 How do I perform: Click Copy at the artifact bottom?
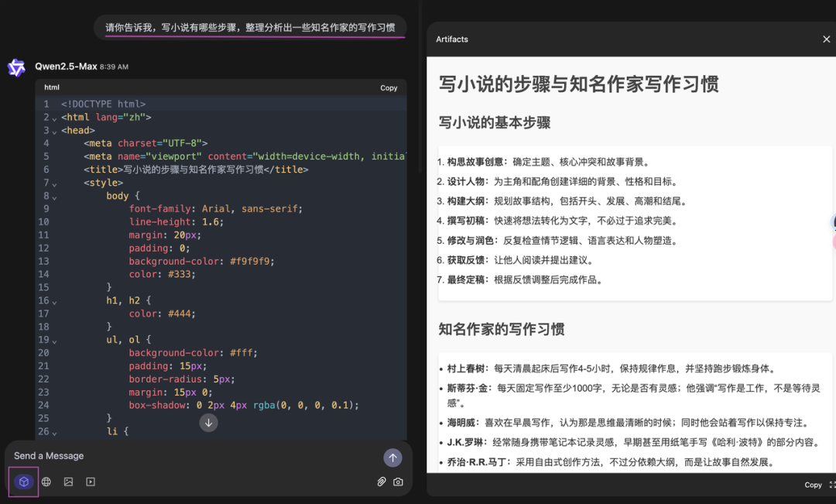(x=813, y=485)
